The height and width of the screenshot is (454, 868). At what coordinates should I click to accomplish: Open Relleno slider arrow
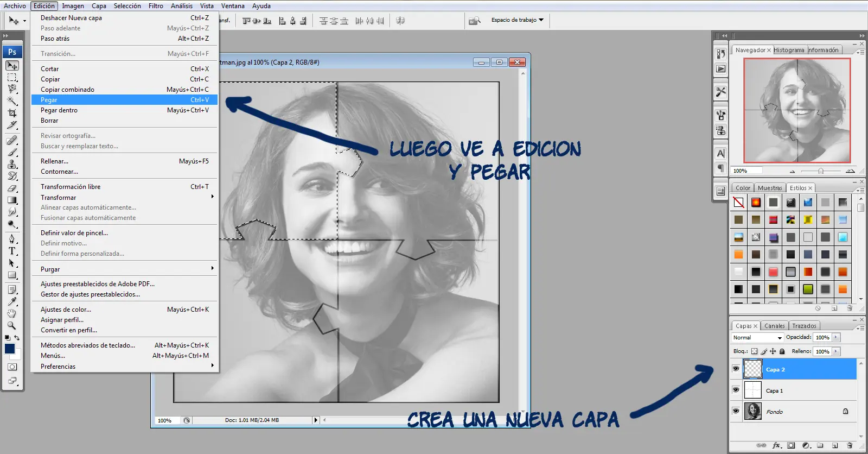click(x=836, y=351)
